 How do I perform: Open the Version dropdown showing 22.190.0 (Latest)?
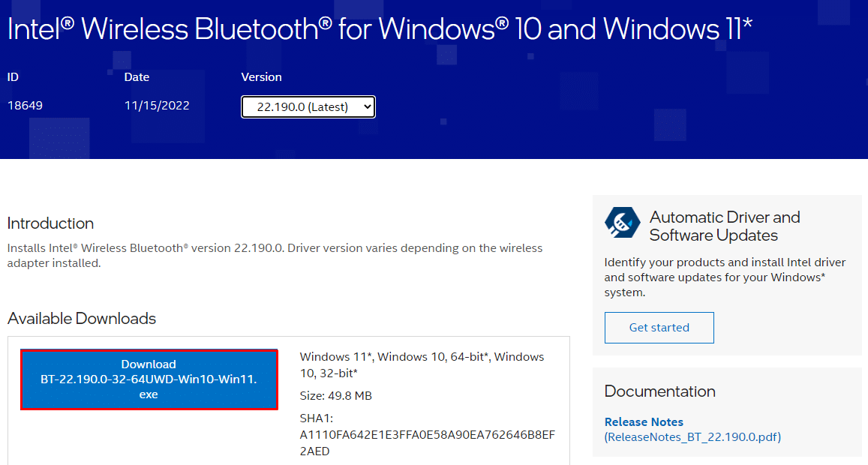point(308,106)
